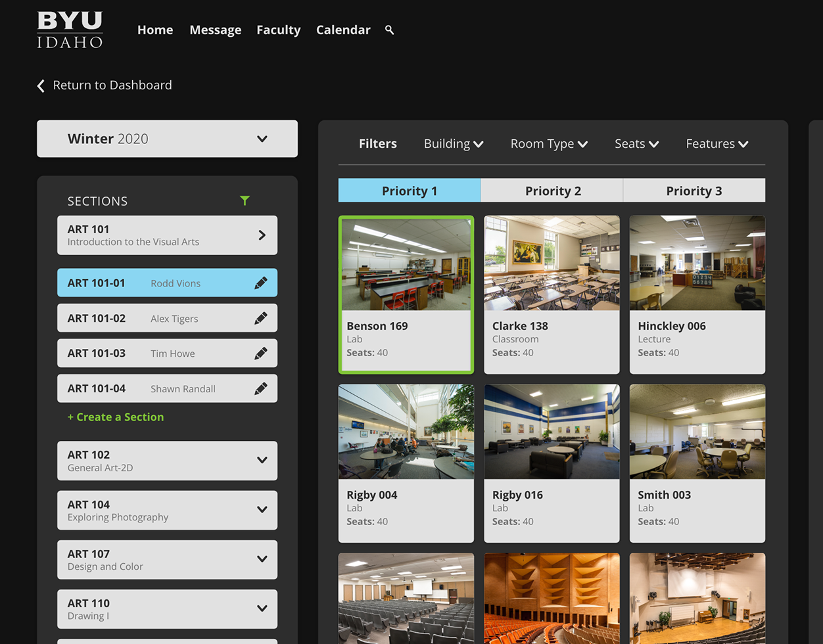Screen dimensions: 823x644
Task: Switch to the Priority 1 tab
Action: tap(410, 191)
